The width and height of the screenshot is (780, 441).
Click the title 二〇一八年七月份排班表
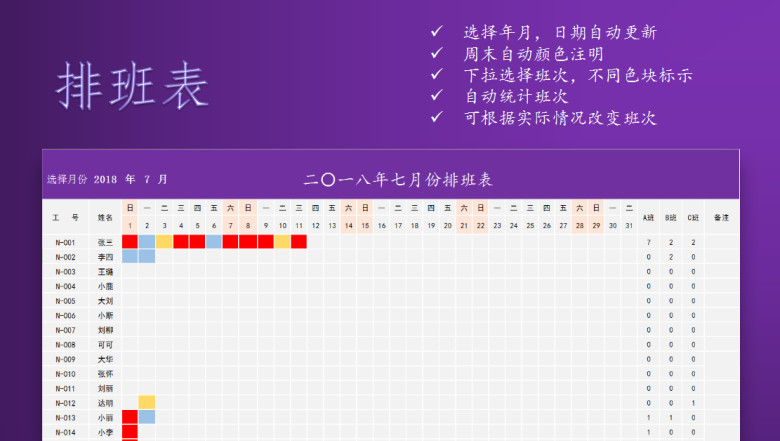point(398,179)
